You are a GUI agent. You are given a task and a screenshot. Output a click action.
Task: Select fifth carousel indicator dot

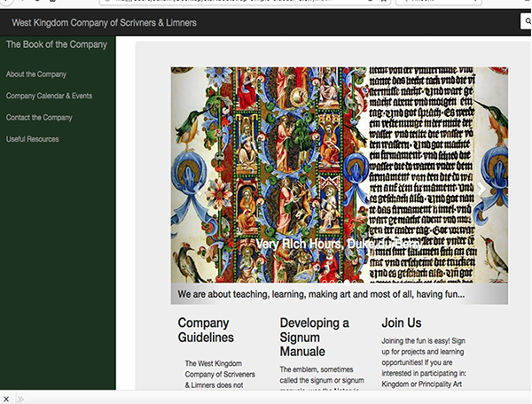point(355,283)
